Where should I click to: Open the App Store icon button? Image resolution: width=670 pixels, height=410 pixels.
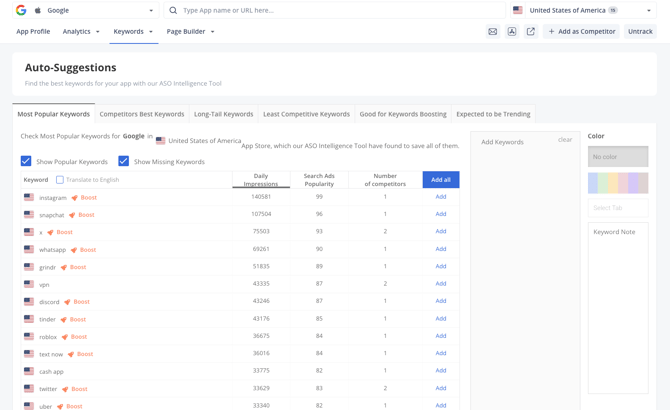[x=511, y=31]
